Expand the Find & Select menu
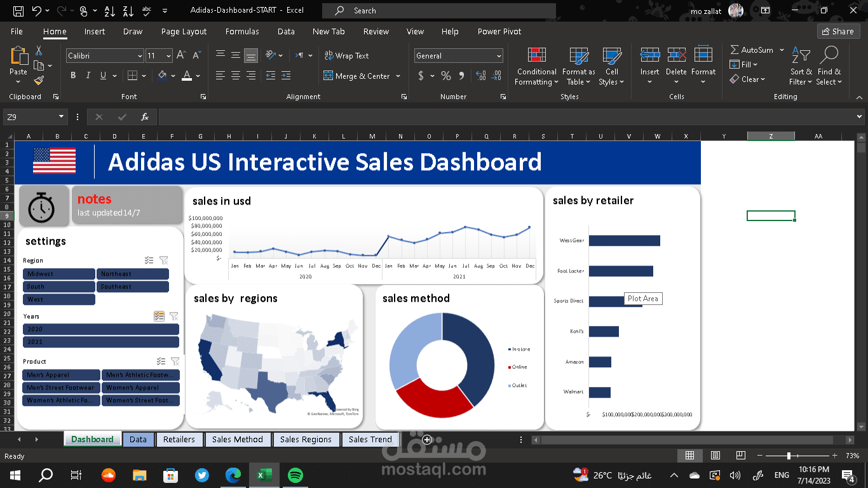This screenshot has height=488, width=868. [829, 67]
